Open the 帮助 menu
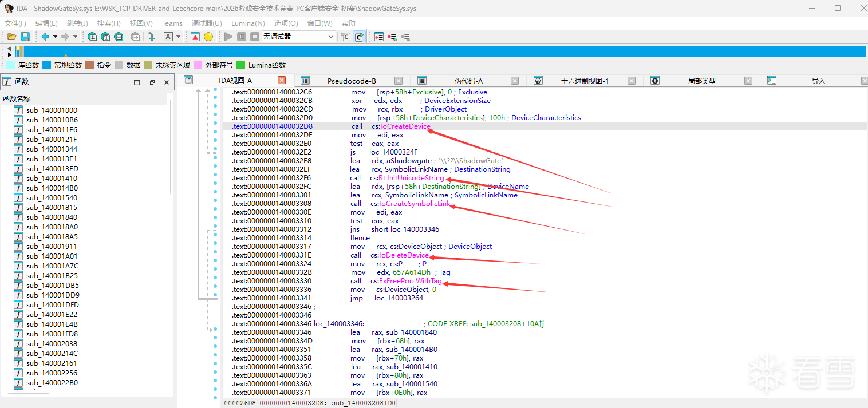 (348, 23)
